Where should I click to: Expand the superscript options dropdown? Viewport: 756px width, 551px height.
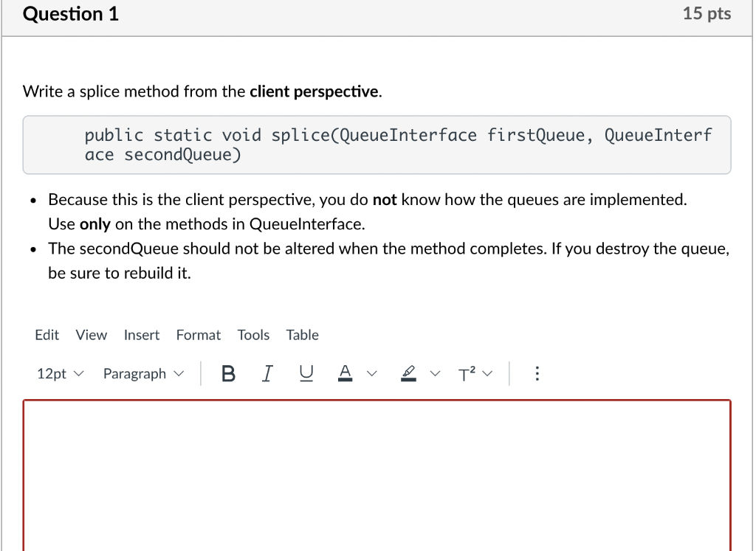(488, 373)
